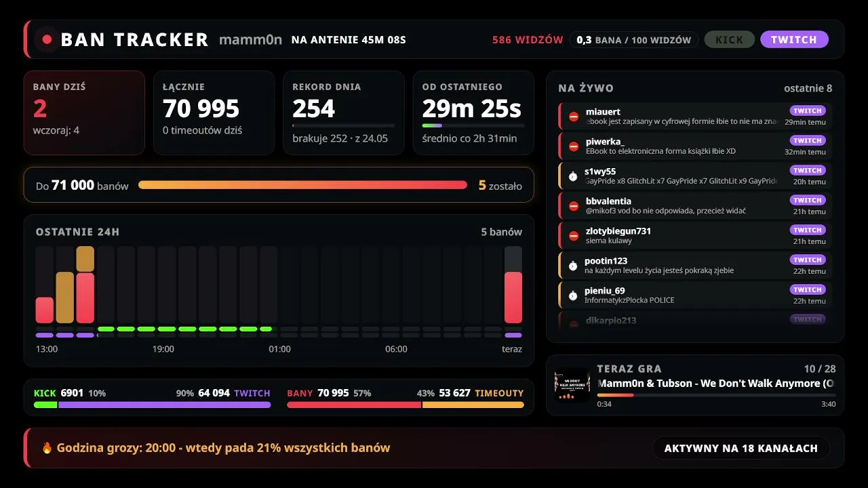Screen dimensions: 868x488
Task: Click the TWITCH badge on zlotybiegun731's row
Action: [x=808, y=230]
